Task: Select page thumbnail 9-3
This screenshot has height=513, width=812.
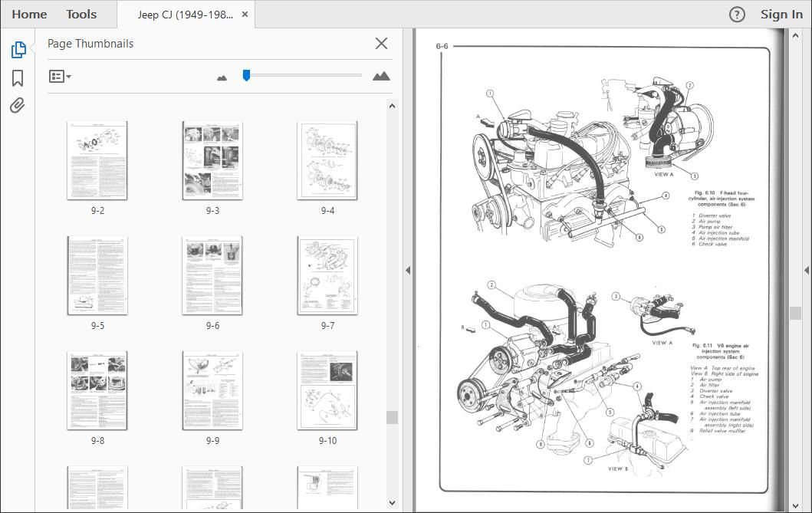Action: point(212,160)
